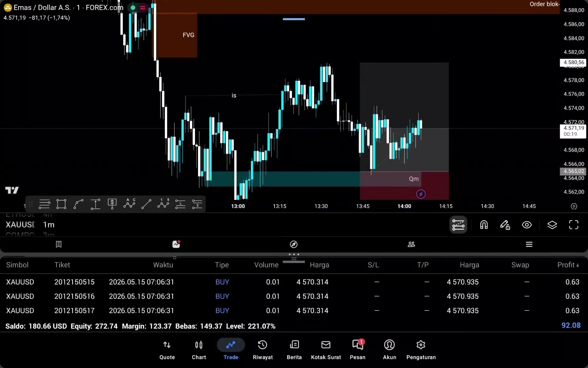
Task: Select the ABC correction wave tool
Action: pyautogui.click(x=129, y=204)
